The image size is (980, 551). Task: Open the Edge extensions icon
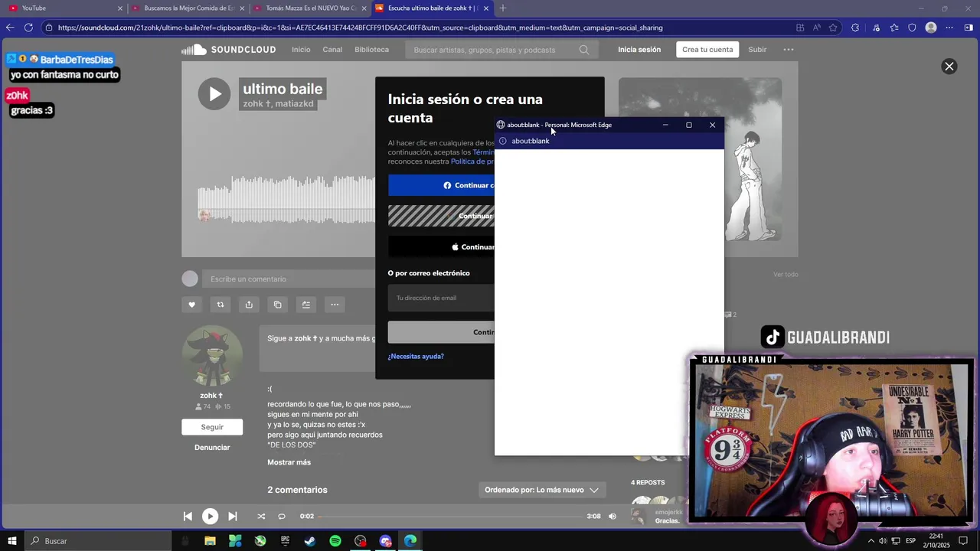pyautogui.click(x=855, y=28)
